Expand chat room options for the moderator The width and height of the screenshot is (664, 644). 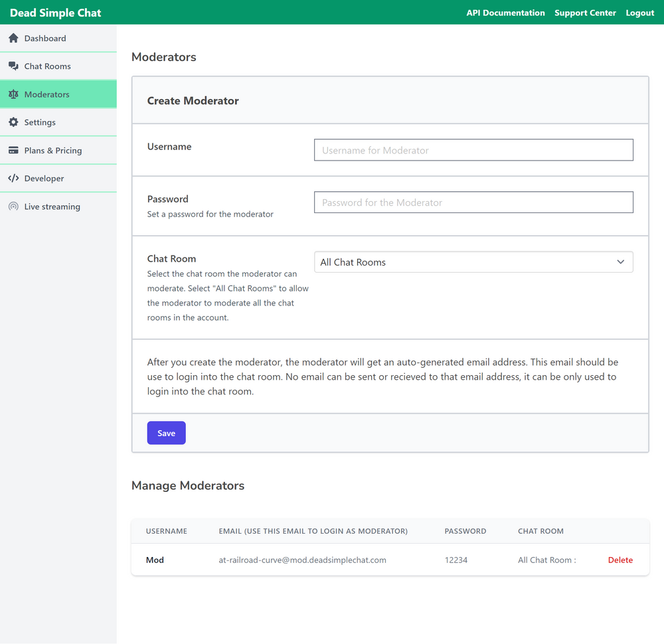473,262
